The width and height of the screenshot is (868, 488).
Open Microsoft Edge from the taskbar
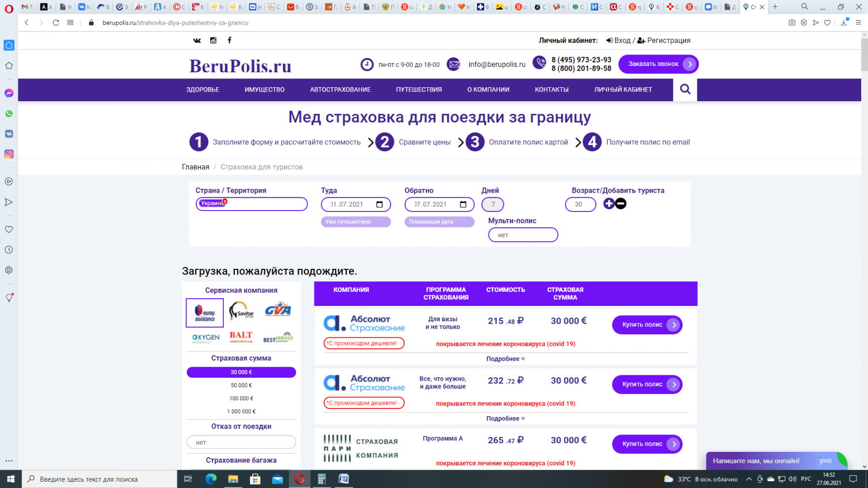211,479
